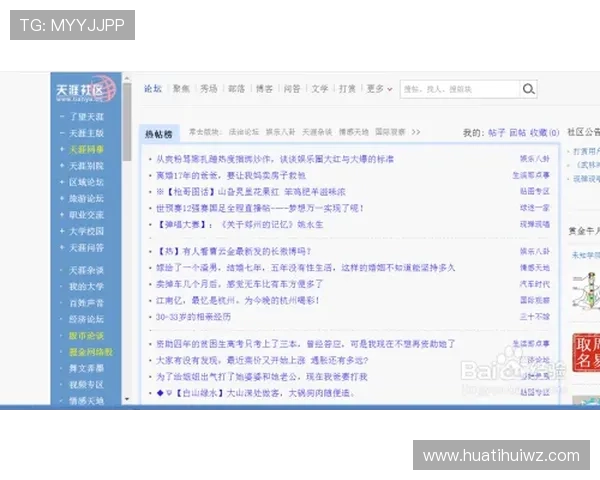
Task: Expand 大学校园 via its plus sign
Action: [x=62, y=231]
